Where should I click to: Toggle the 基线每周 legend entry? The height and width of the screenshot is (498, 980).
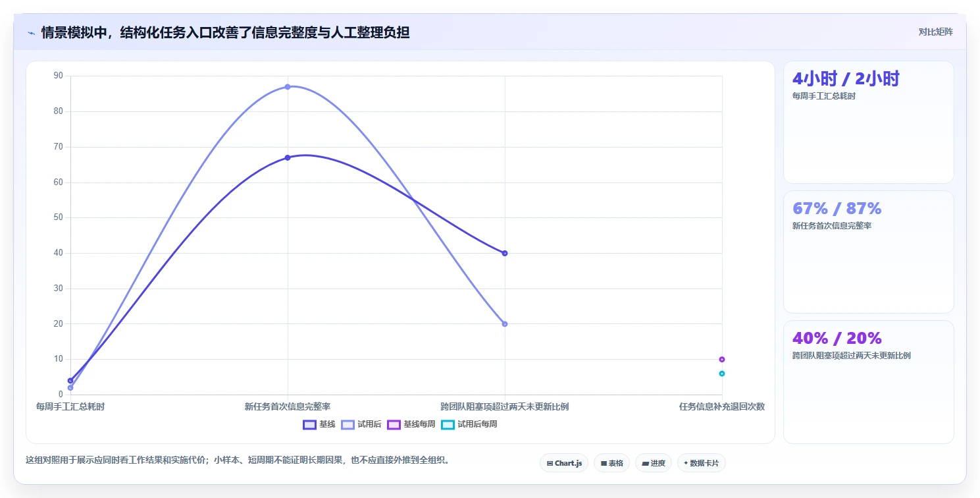[411, 424]
